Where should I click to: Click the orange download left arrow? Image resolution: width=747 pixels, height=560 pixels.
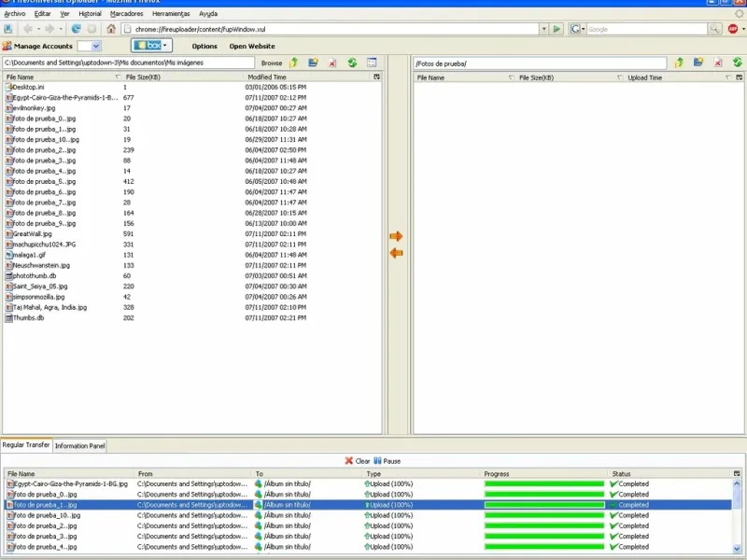(x=396, y=253)
